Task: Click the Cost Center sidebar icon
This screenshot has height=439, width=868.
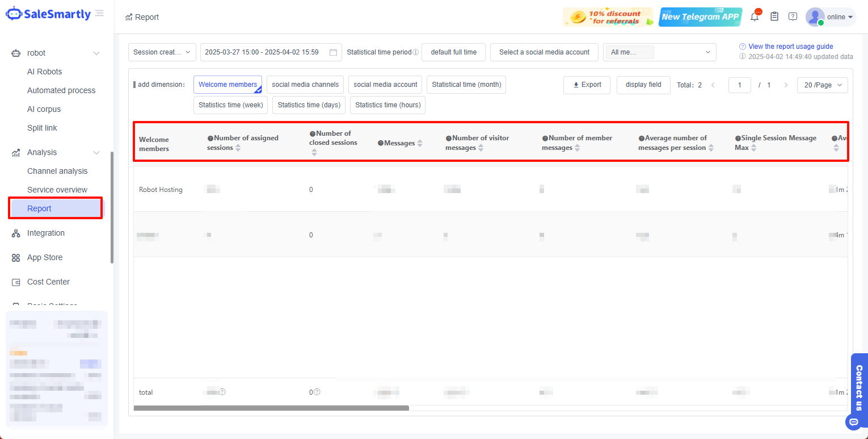Action: point(15,282)
